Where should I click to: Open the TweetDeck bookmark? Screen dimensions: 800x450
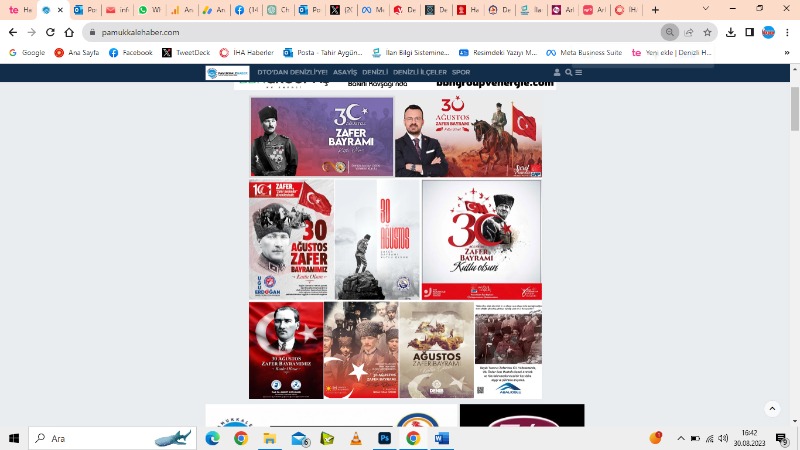185,52
